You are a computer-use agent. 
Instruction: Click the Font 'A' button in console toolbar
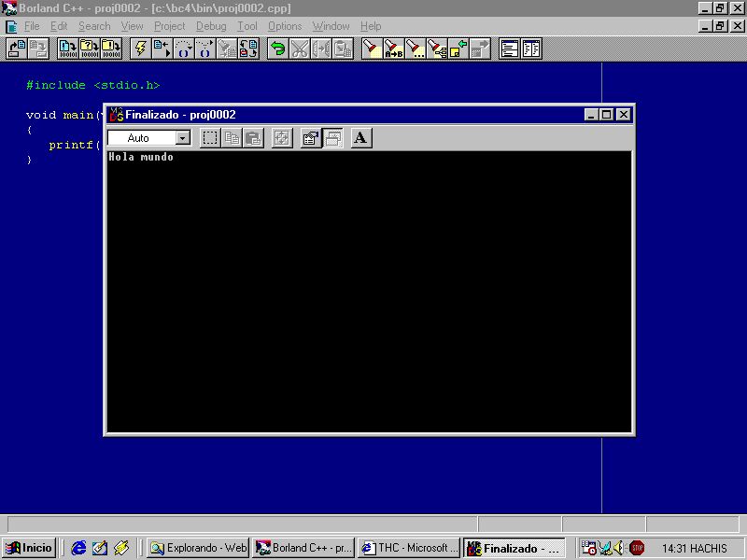coord(361,138)
